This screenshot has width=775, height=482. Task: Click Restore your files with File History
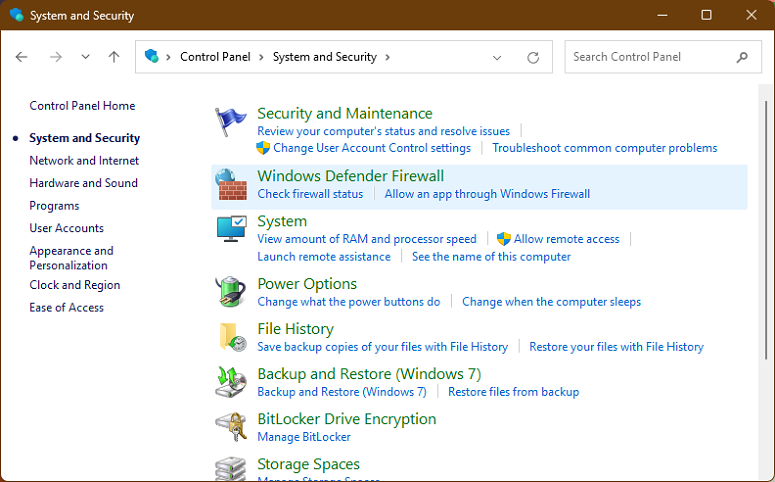click(616, 347)
